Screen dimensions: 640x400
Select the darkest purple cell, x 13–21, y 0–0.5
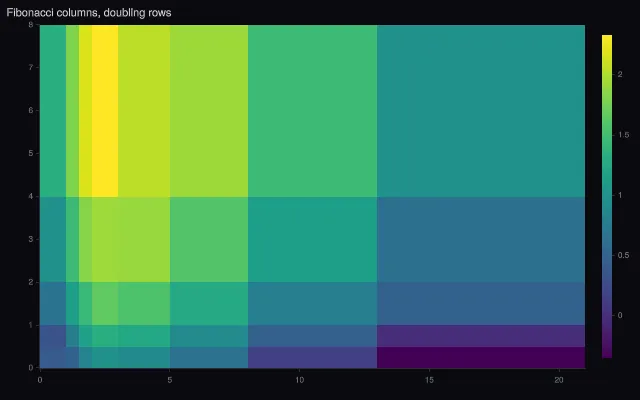[481, 358]
